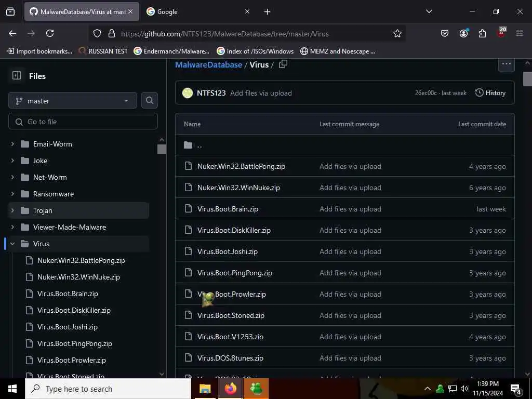This screenshot has height=399, width=532.
Task: Click the taskbar search box
Action: click(x=108, y=389)
